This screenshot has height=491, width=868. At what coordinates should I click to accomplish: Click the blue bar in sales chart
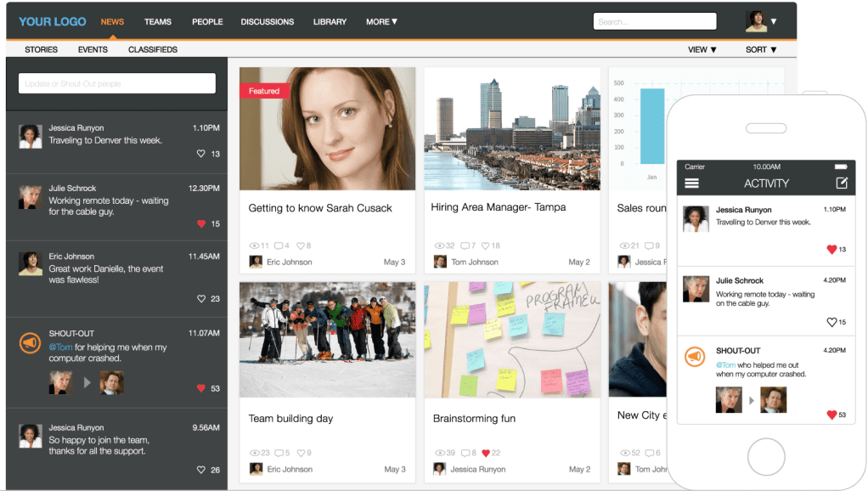tap(652, 127)
